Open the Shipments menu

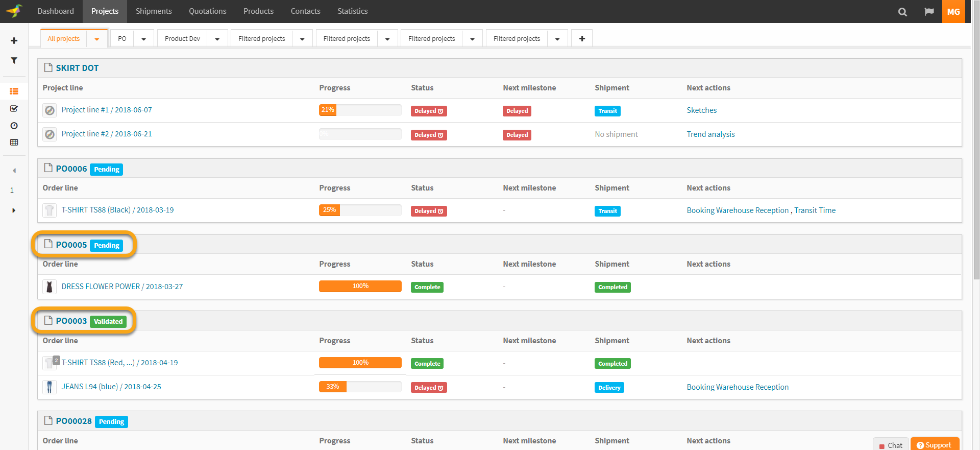click(154, 11)
